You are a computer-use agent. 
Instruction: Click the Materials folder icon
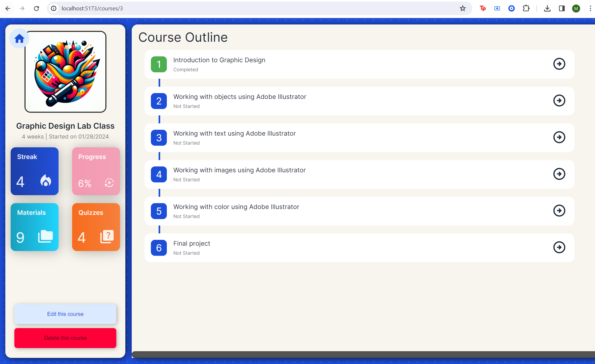point(46,236)
